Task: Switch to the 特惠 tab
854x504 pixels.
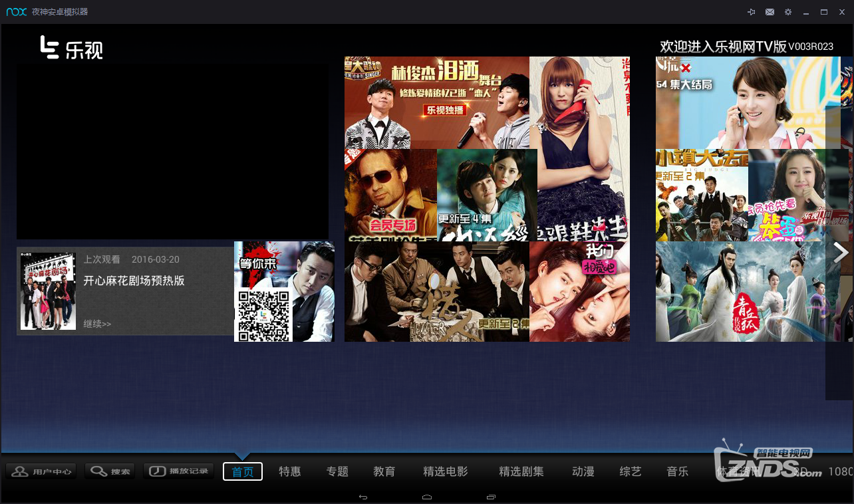Action: 290,471
